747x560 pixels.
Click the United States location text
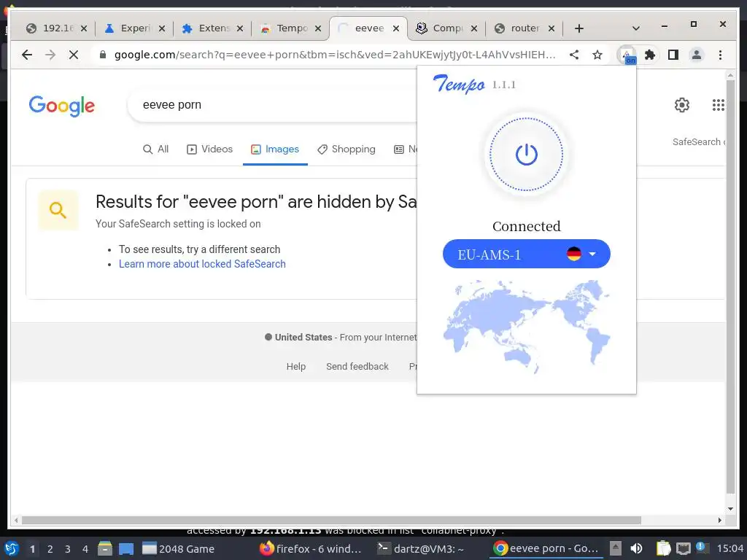tap(303, 337)
